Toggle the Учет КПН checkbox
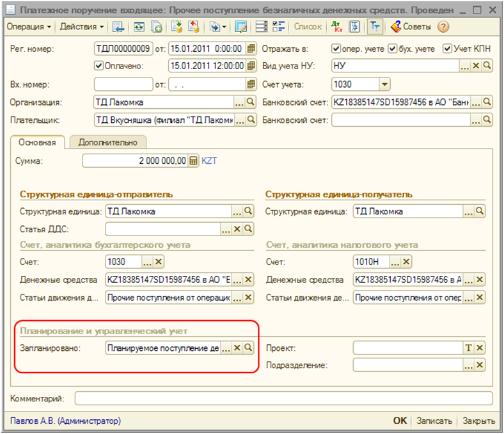This screenshot has height=434, width=504. click(x=447, y=49)
